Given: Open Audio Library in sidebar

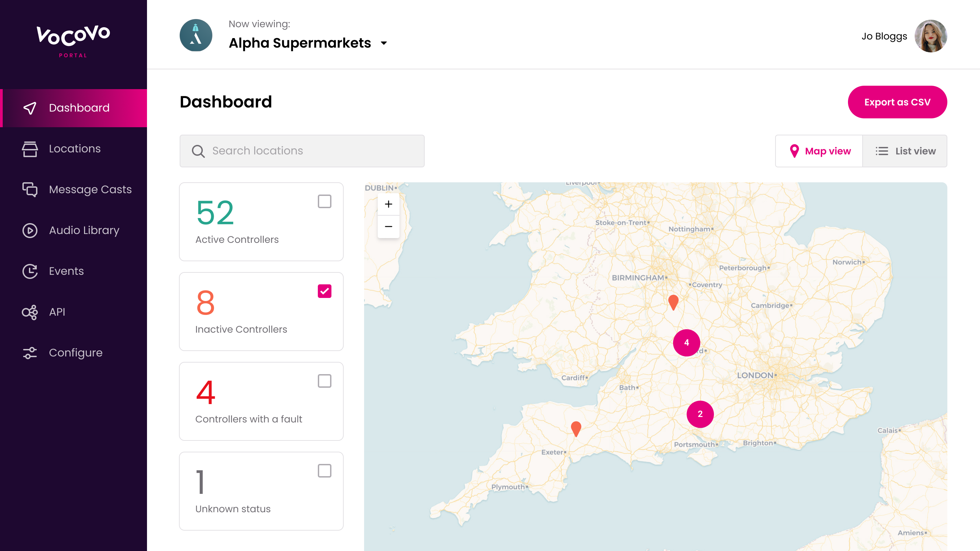Looking at the screenshot, I should [x=73, y=231].
